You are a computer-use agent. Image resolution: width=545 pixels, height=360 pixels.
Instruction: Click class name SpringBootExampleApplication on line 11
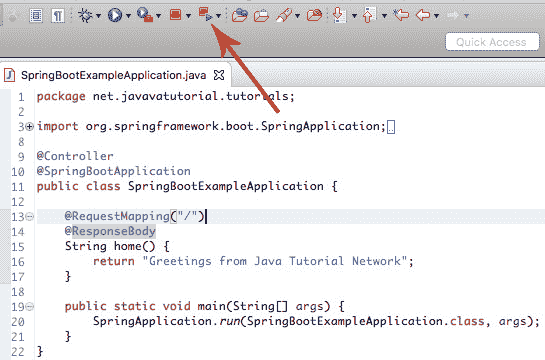[226, 186]
